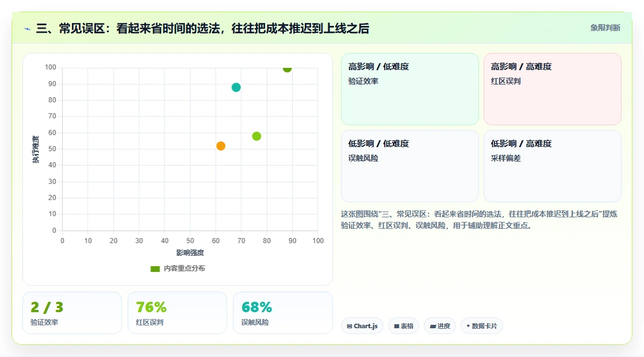Screen dimensions: 644x357
Task: Open the 低影响 / 低难度 quadrant card
Action: 410,166
